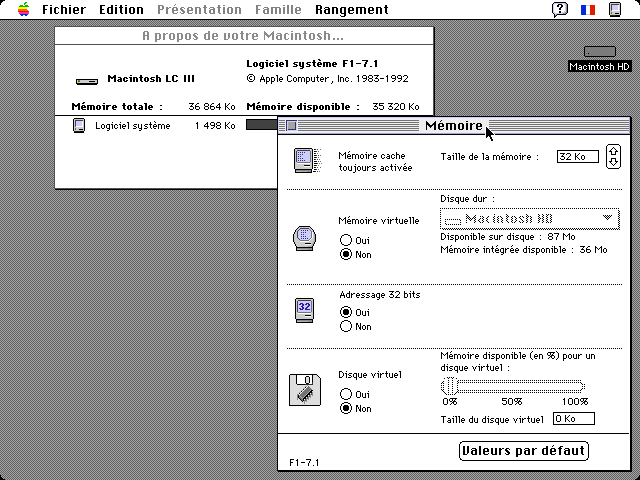The width and height of the screenshot is (640, 480).
Task: Enable Disque virtuel with Oui
Action: click(355, 394)
